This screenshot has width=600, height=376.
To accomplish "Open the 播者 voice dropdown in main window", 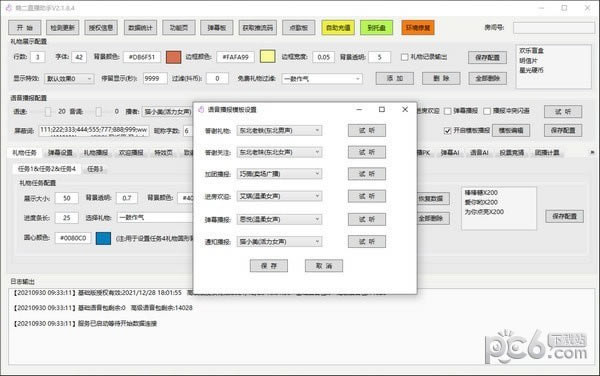I will click(x=168, y=112).
